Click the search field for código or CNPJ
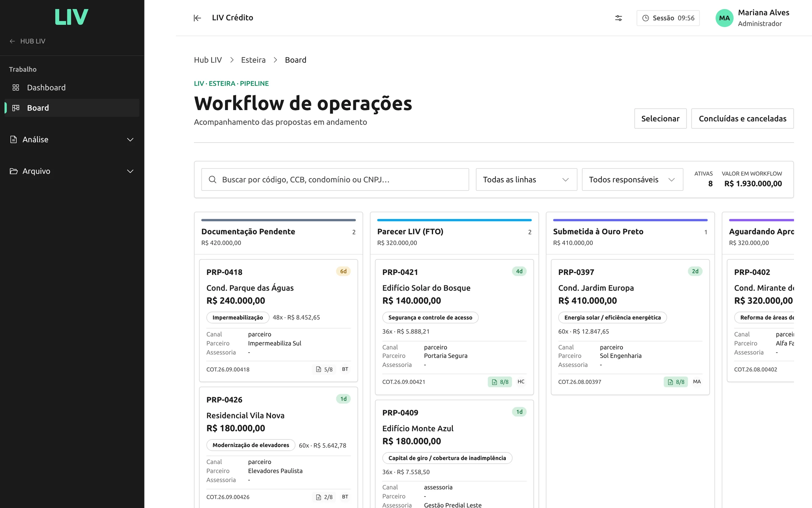The image size is (812, 508). (335, 179)
